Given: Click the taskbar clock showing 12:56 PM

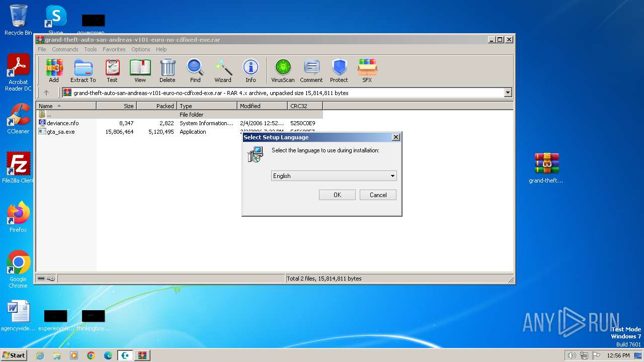Looking at the screenshot, I should click(x=618, y=355).
